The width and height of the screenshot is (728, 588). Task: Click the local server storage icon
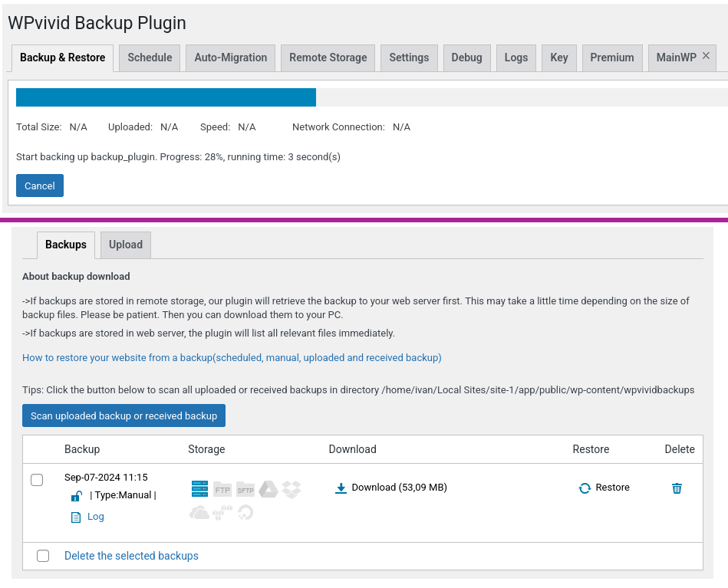point(199,488)
